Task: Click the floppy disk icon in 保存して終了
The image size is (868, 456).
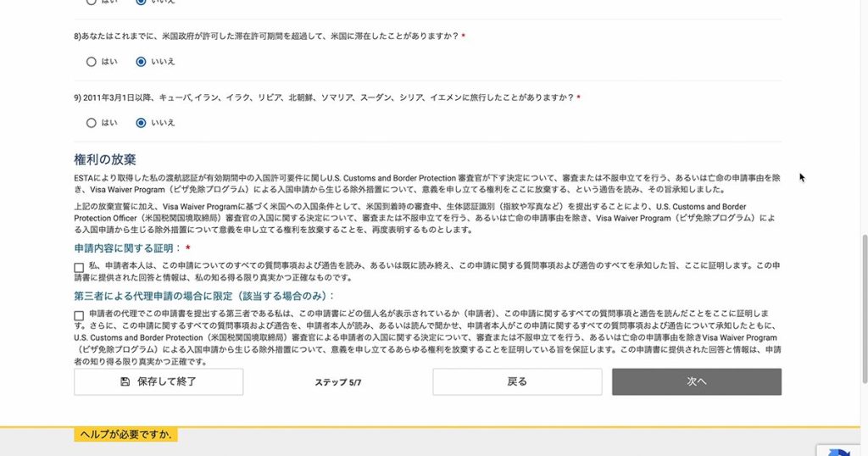Action: (125, 382)
